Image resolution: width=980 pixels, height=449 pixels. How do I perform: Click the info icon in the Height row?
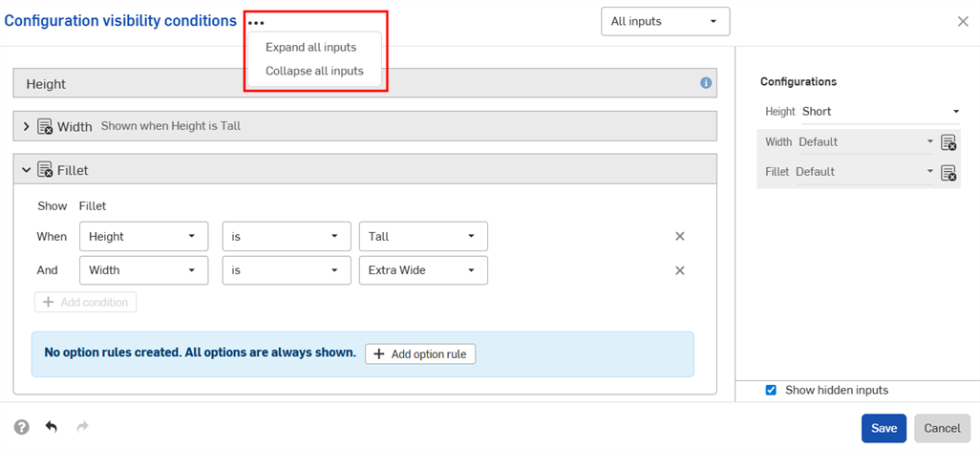pos(706,82)
